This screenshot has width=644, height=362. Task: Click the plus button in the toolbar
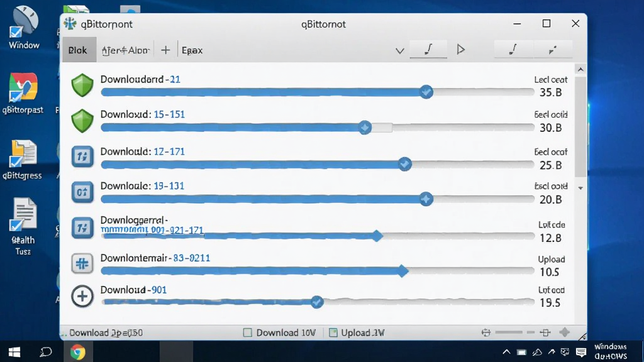(x=165, y=50)
